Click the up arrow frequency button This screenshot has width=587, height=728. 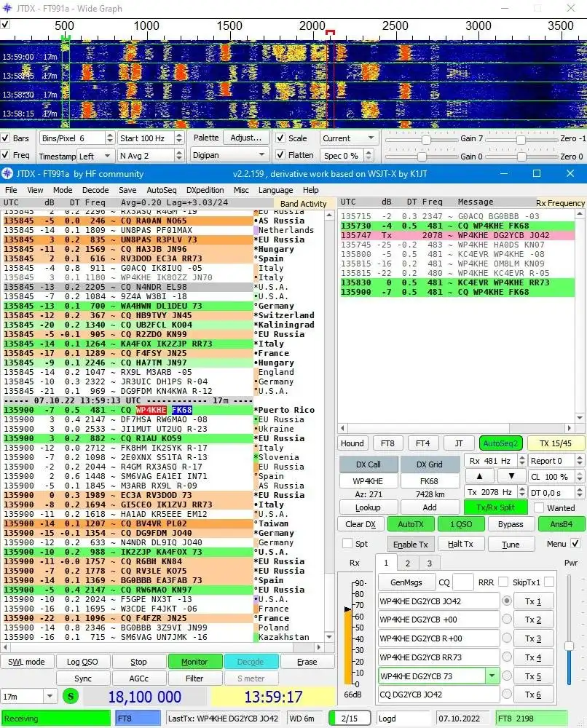click(479, 476)
